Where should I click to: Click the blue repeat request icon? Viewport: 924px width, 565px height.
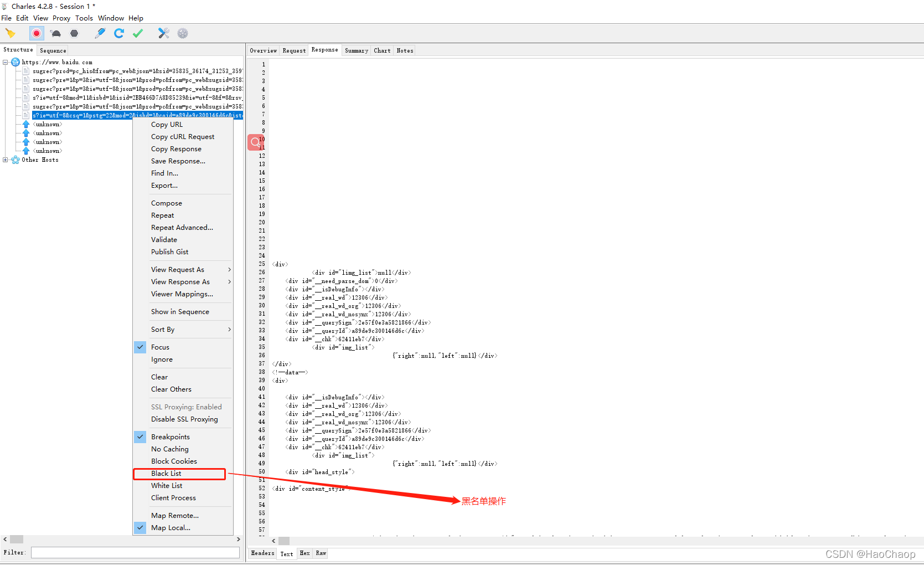tap(119, 33)
